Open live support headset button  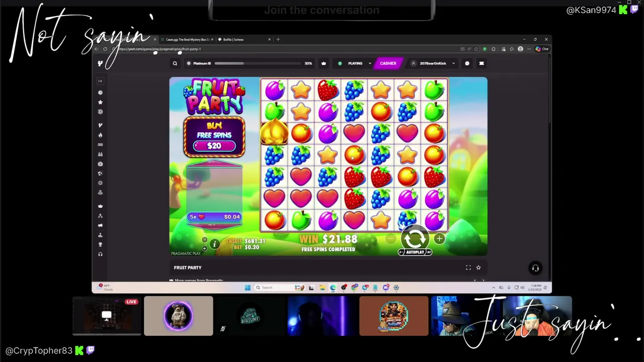[x=535, y=268]
